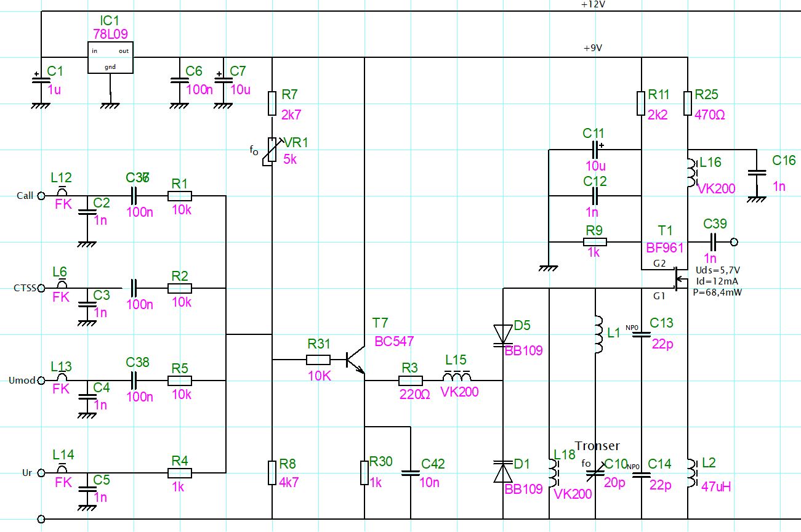Image resolution: width=801 pixels, height=532 pixels.
Task: Click the VR1 5k trimmer potentiometer
Action: tap(272, 150)
